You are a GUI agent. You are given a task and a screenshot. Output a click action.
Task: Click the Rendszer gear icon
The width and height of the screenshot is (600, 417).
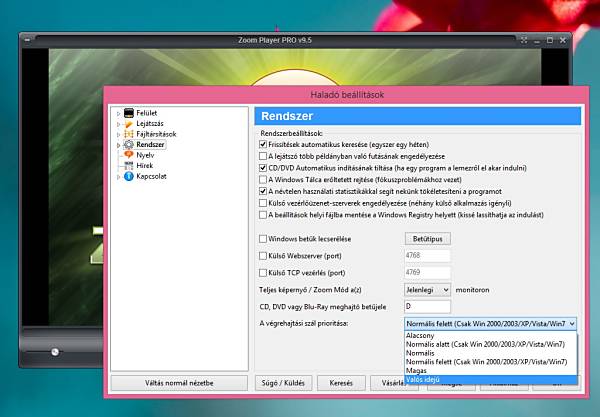(129, 145)
